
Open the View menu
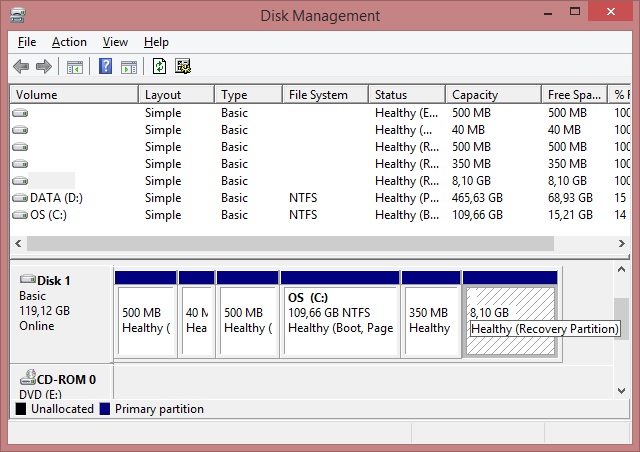tap(115, 42)
